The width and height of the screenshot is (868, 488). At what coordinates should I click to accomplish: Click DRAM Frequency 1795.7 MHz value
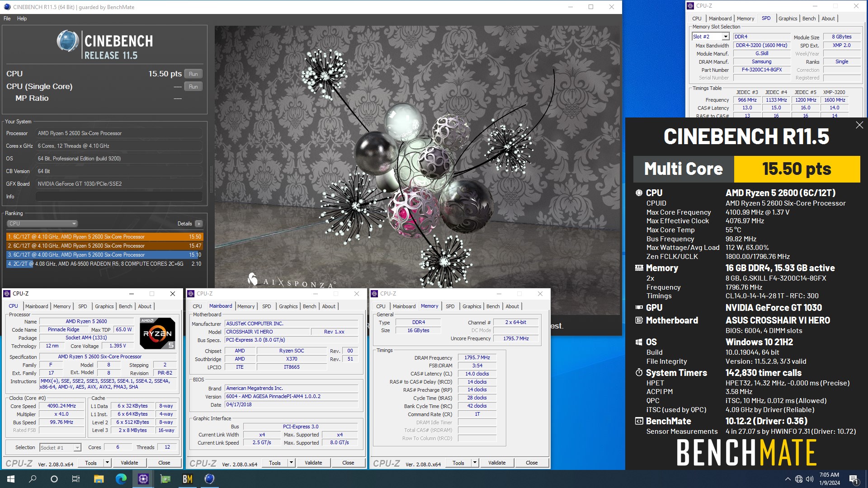pyautogui.click(x=477, y=358)
